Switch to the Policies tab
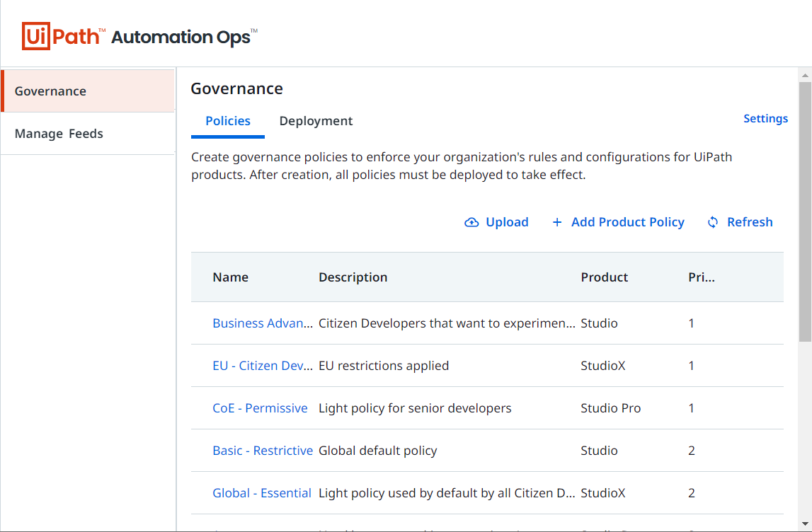The width and height of the screenshot is (812, 532). pyautogui.click(x=228, y=121)
